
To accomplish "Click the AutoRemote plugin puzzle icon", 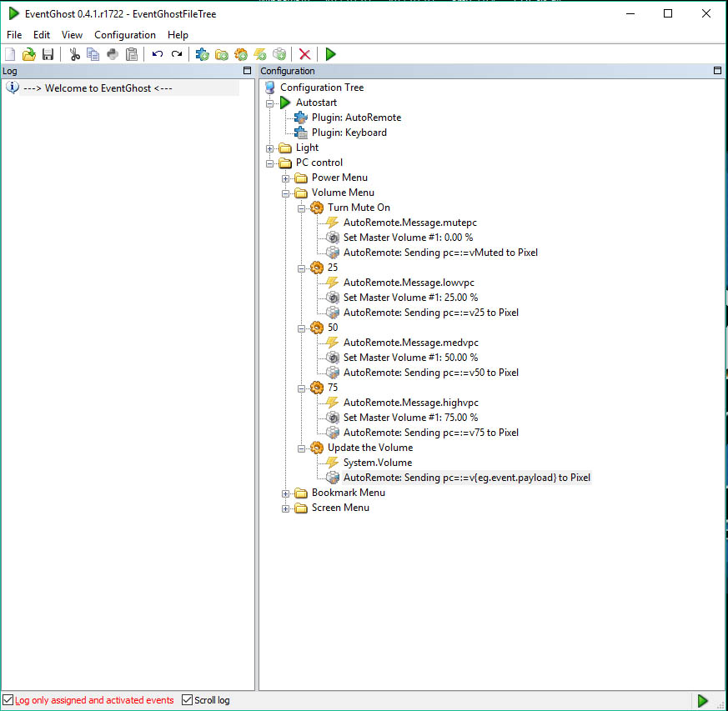I will coord(301,118).
